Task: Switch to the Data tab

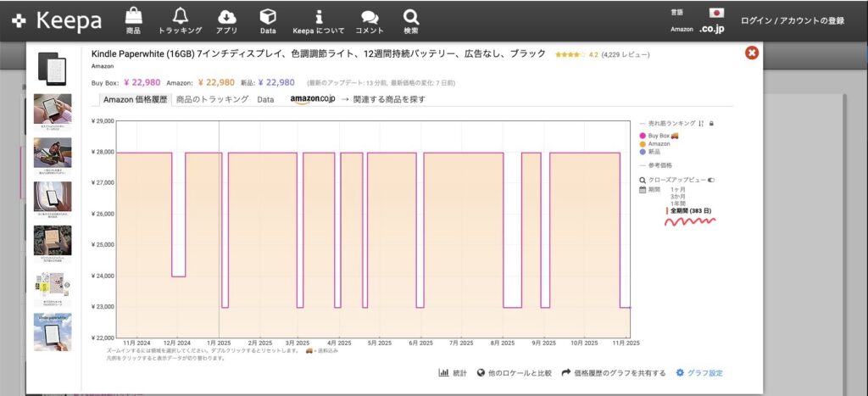Action: tap(266, 99)
